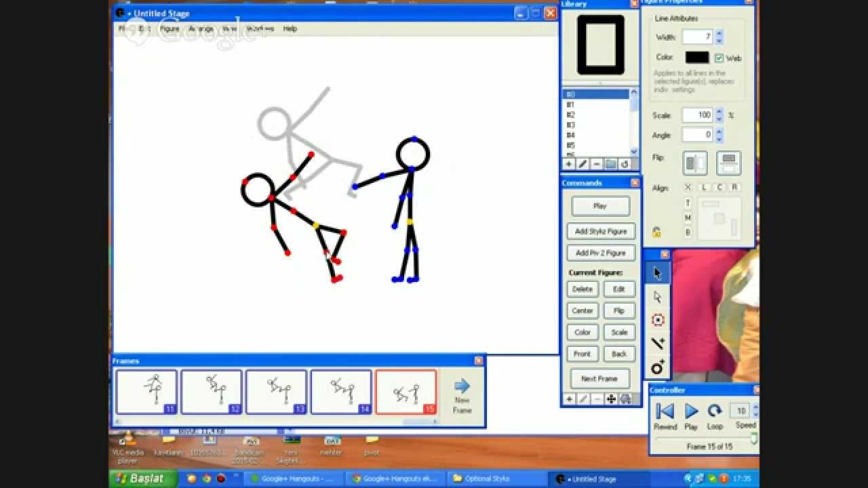Choose the add-circle segment tool

click(x=656, y=367)
